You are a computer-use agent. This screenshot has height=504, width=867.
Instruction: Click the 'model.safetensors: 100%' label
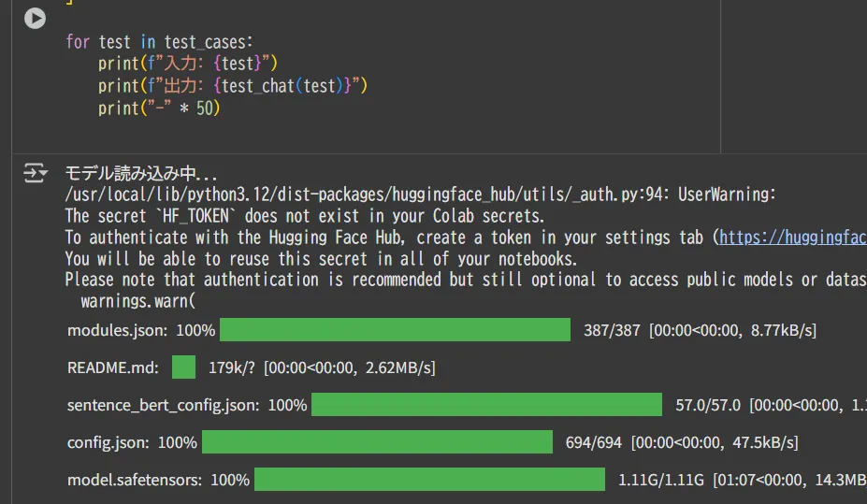[x=158, y=480]
